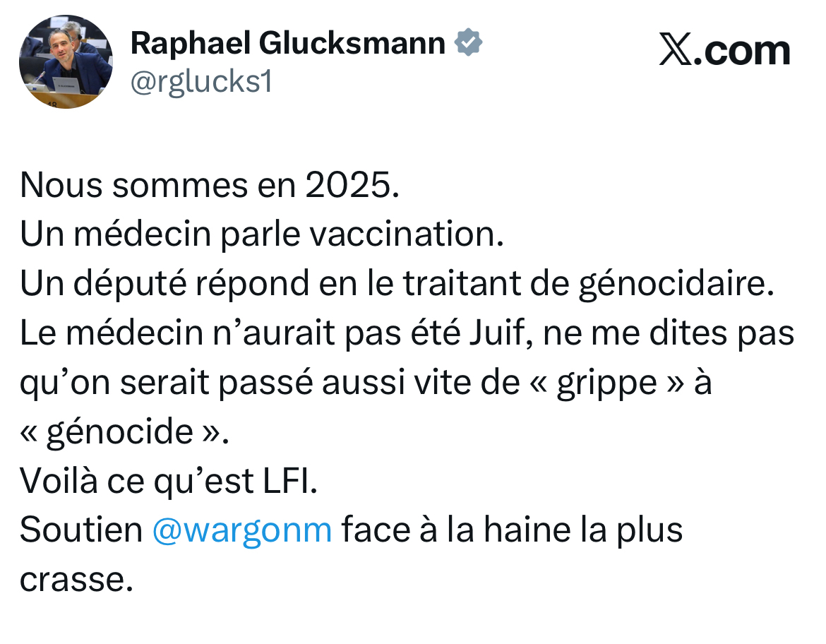Click Raphael Glucksmann's profile avatar
The height and width of the screenshot is (644, 826).
[x=66, y=62]
